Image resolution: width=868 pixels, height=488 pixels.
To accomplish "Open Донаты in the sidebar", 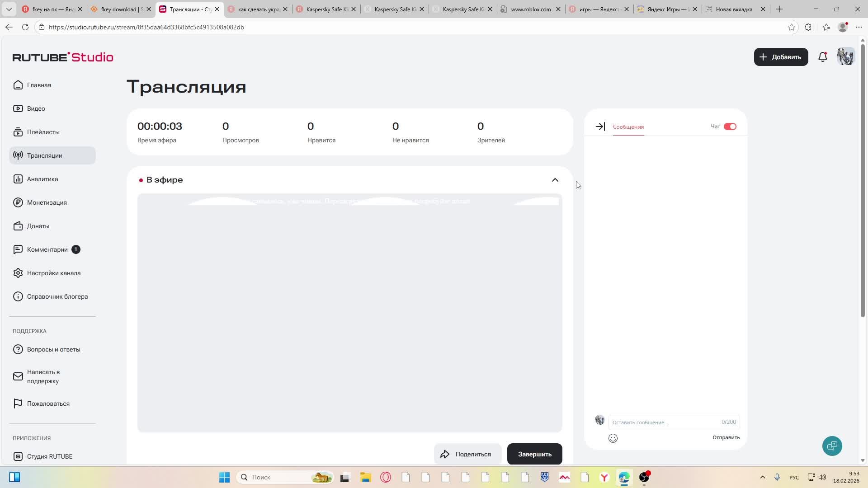I will click(38, 226).
